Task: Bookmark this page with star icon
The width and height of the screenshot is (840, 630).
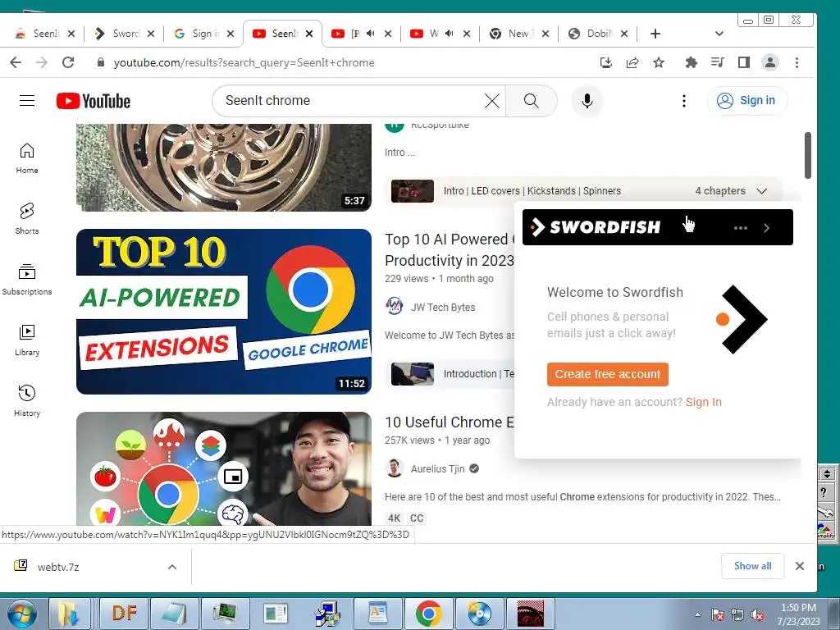Action: pos(659,62)
